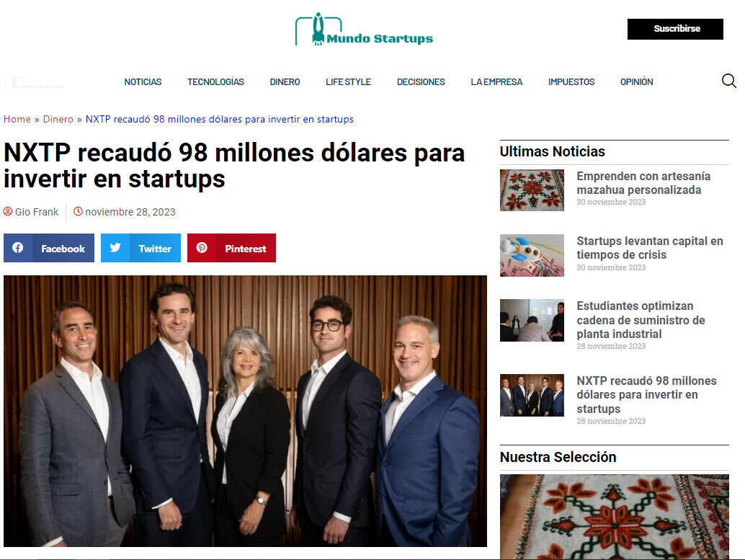The width and height of the screenshot is (745, 560).
Task: Click the Mundo Startups rocket logo
Action: coord(364,29)
